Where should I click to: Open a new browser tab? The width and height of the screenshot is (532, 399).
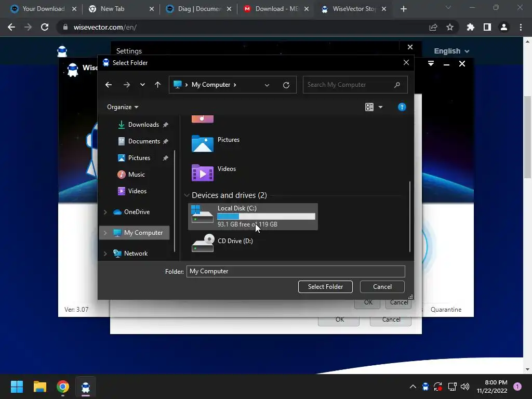point(403,9)
